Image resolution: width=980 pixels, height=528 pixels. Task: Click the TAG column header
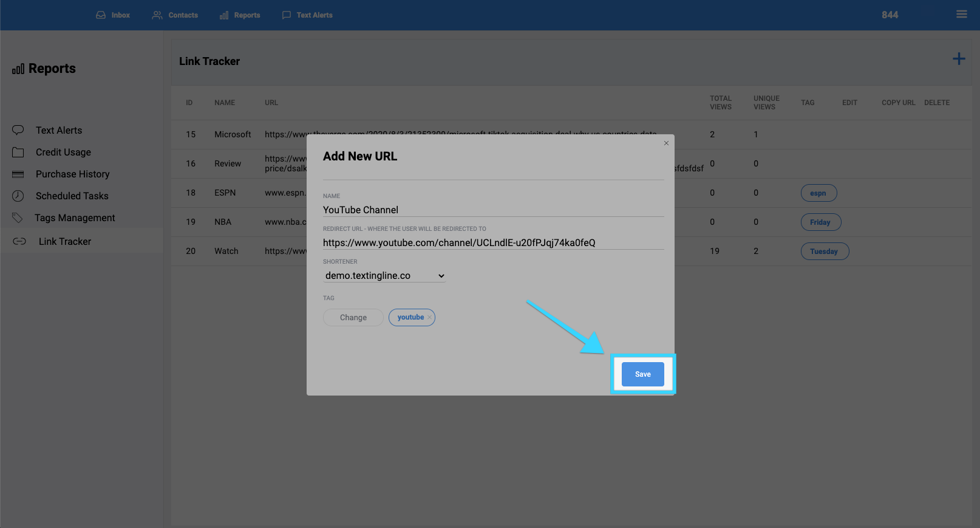[808, 103]
